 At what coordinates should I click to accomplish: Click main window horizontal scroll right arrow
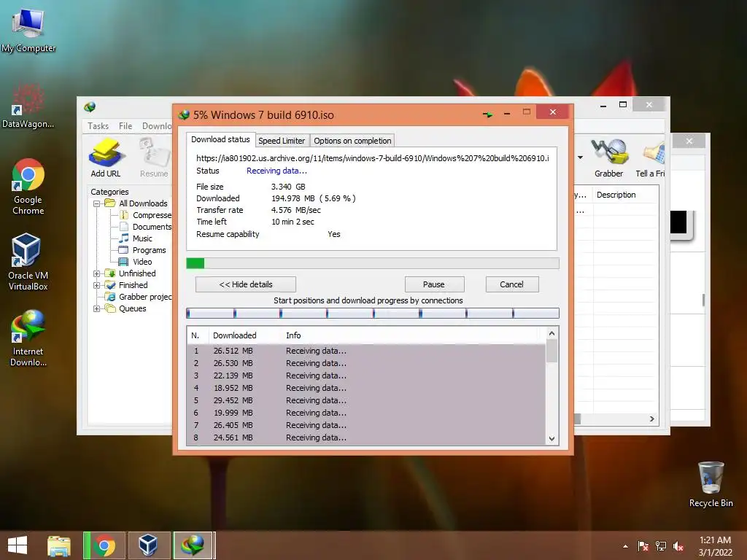(652, 419)
